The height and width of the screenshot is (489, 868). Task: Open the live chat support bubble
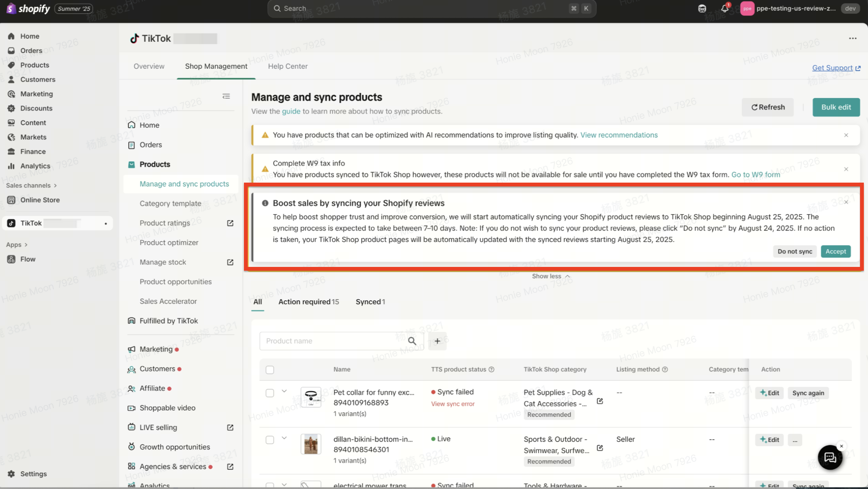pyautogui.click(x=830, y=457)
